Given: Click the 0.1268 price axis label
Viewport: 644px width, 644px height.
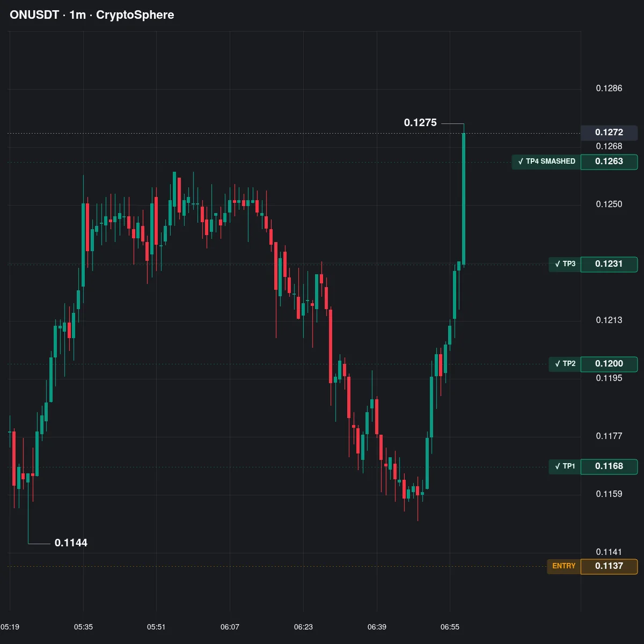Looking at the screenshot, I should click(x=609, y=147).
